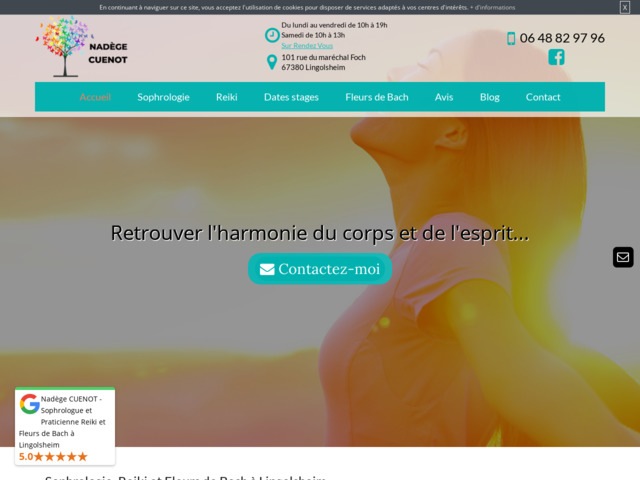View the Dates stages page
640x480 pixels.
[291, 97]
